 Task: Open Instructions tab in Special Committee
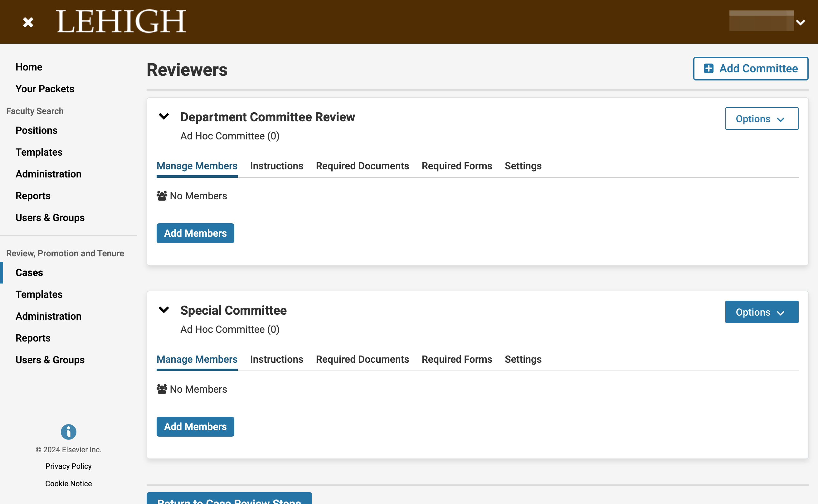pos(277,359)
